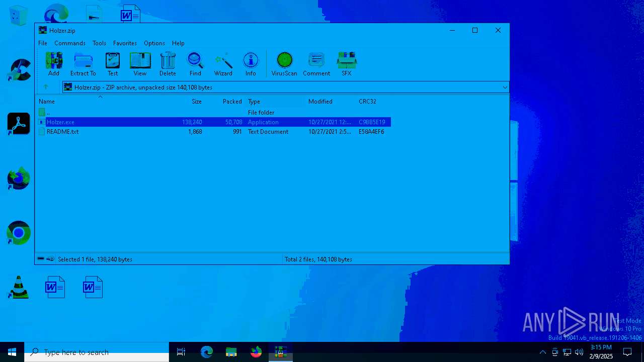
Task: Click the Comment toolbar icon
Action: click(316, 61)
